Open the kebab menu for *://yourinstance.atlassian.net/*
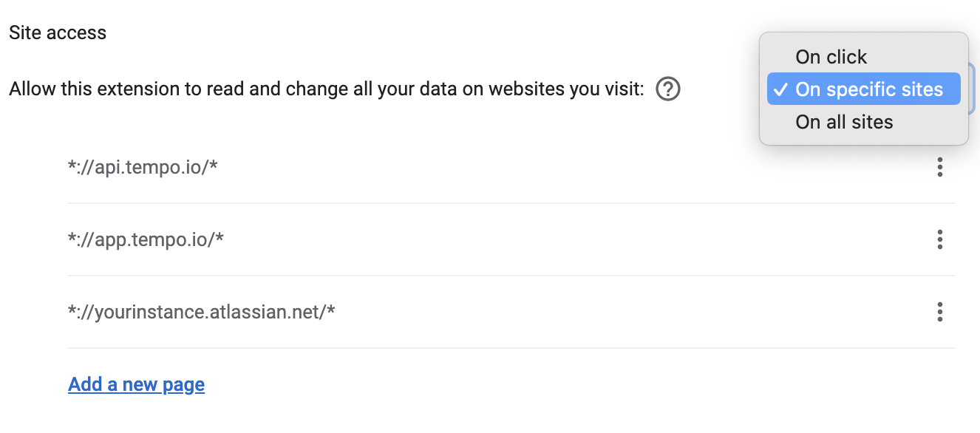The height and width of the screenshot is (433, 980). 939,312
